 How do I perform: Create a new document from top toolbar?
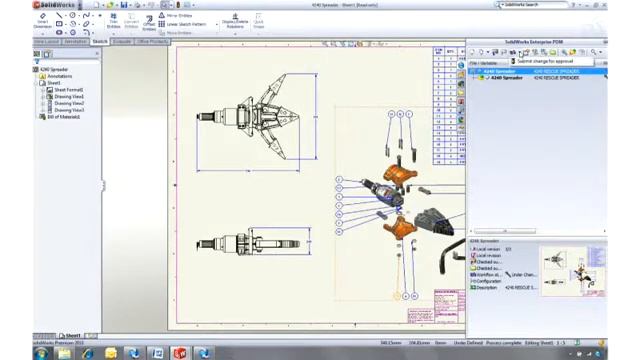pos(96,5)
